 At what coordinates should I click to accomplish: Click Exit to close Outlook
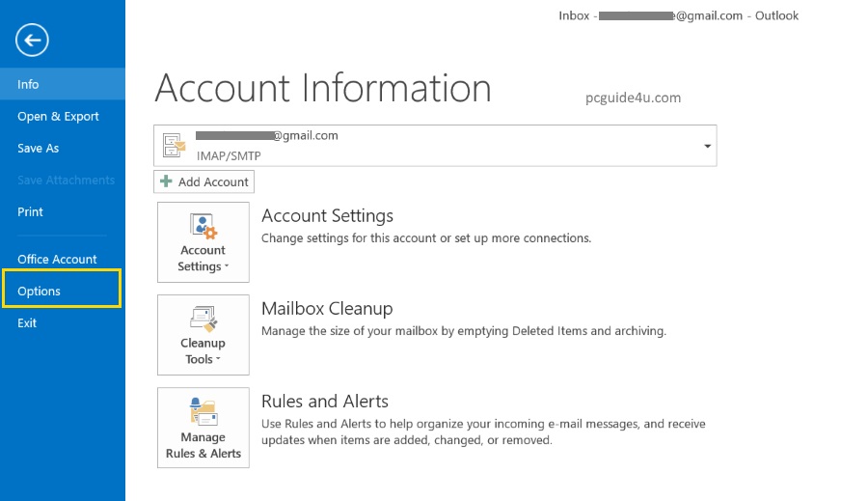coord(27,322)
